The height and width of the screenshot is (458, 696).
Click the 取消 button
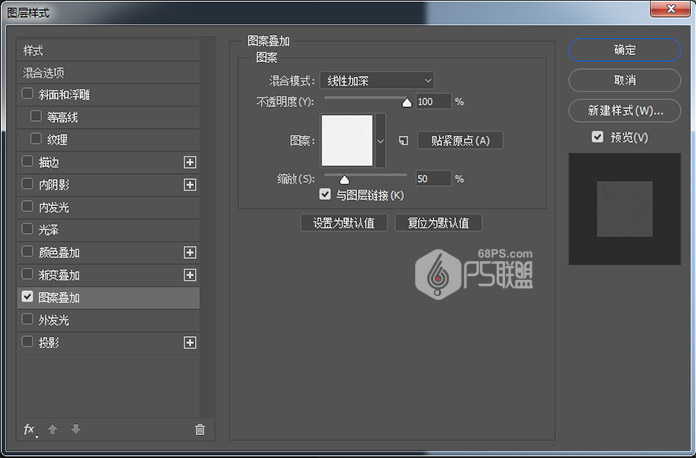[625, 80]
